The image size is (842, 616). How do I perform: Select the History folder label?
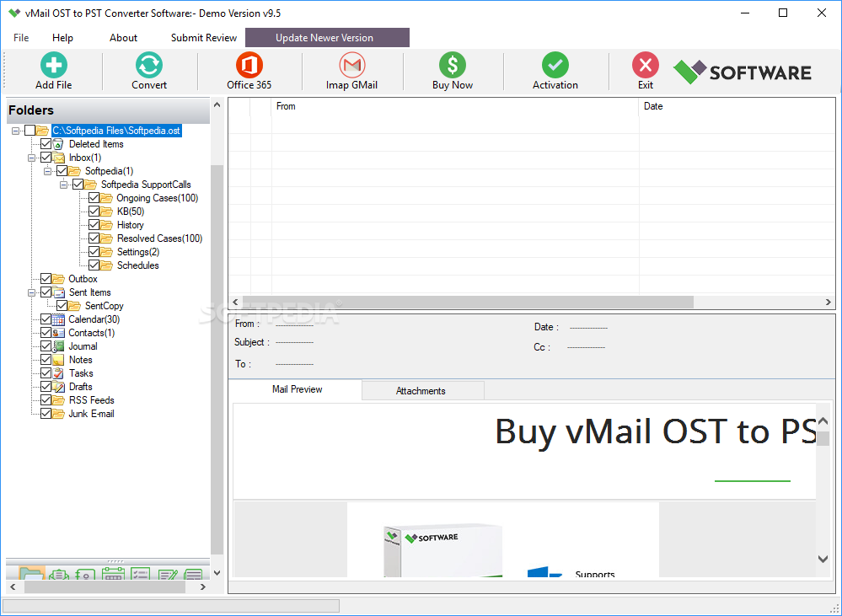pyautogui.click(x=131, y=224)
